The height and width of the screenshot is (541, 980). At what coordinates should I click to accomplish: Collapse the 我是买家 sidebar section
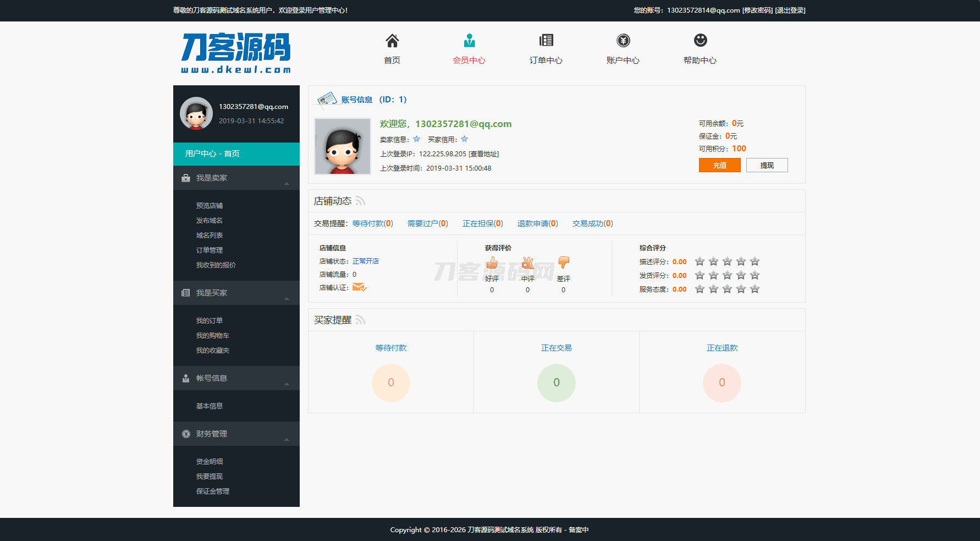click(x=287, y=298)
